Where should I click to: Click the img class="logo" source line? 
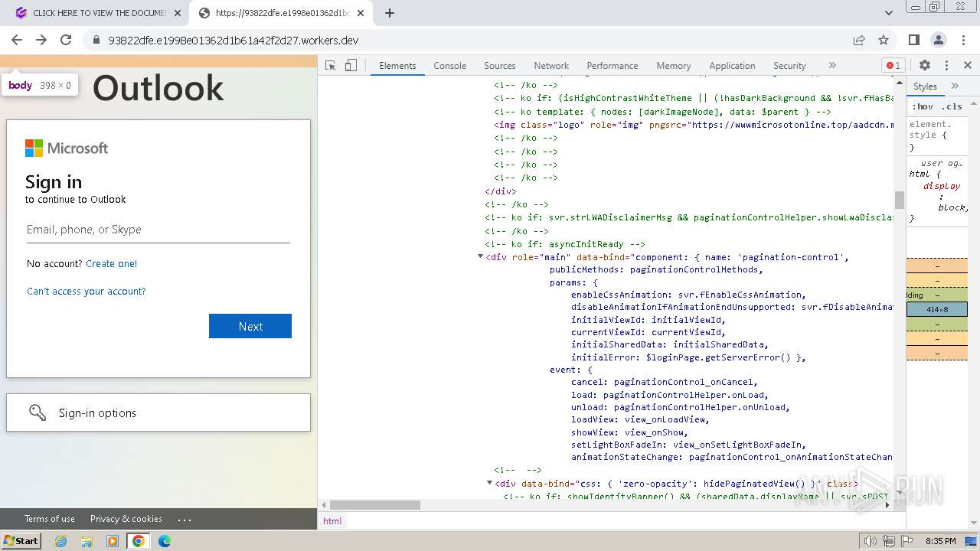[x=694, y=125]
